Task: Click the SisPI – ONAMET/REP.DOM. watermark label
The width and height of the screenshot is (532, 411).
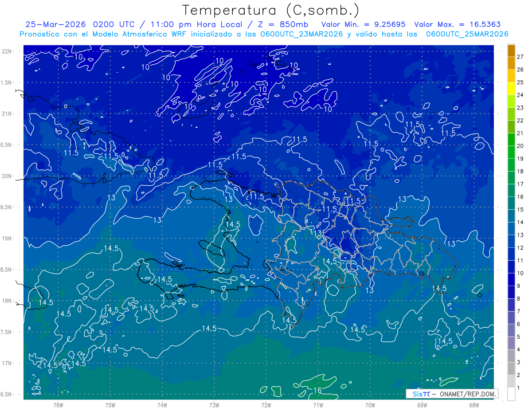Action: coord(452,394)
